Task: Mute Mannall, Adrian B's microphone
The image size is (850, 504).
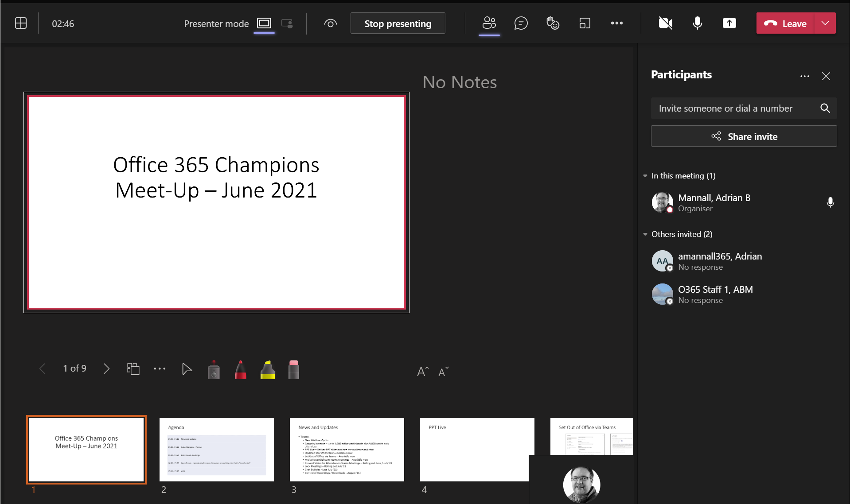Action: point(831,202)
